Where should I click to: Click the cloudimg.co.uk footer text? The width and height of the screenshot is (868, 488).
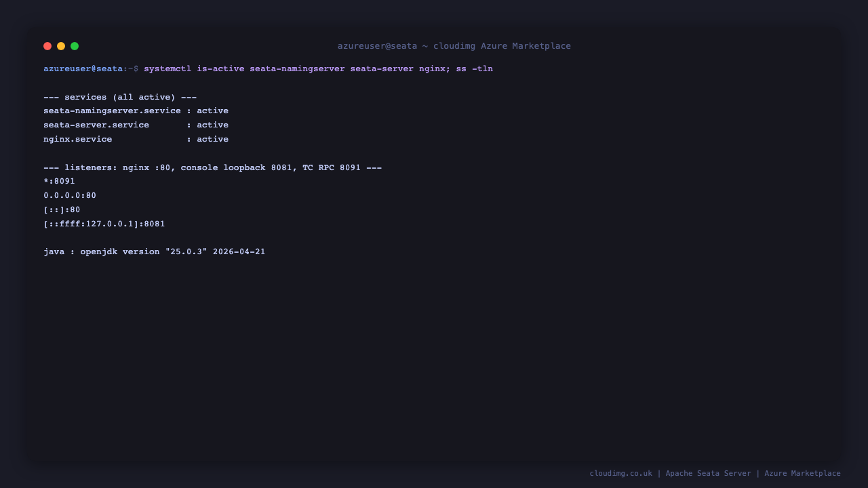click(x=620, y=473)
